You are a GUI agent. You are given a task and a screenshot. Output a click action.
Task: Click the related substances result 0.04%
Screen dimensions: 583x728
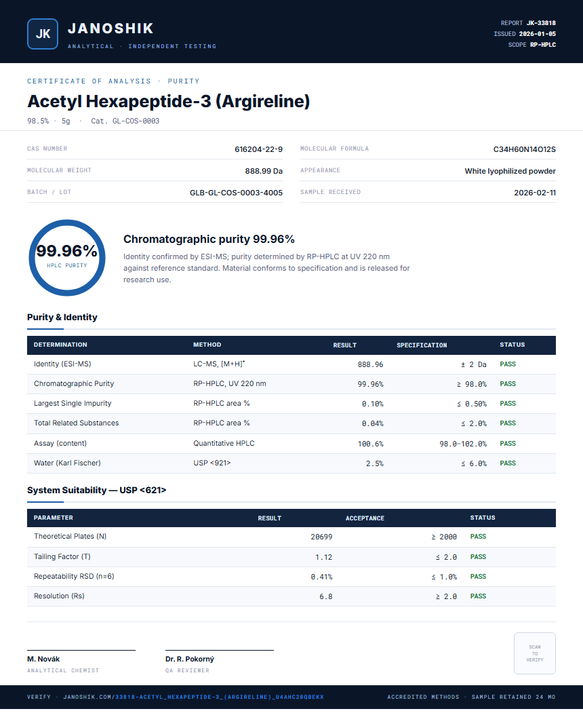click(x=372, y=423)
